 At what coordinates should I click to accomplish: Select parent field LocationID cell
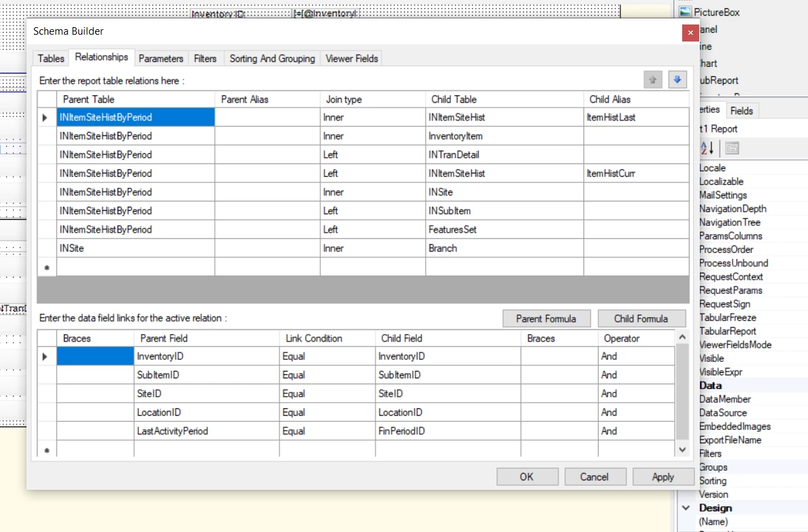[x=206, y=412]
